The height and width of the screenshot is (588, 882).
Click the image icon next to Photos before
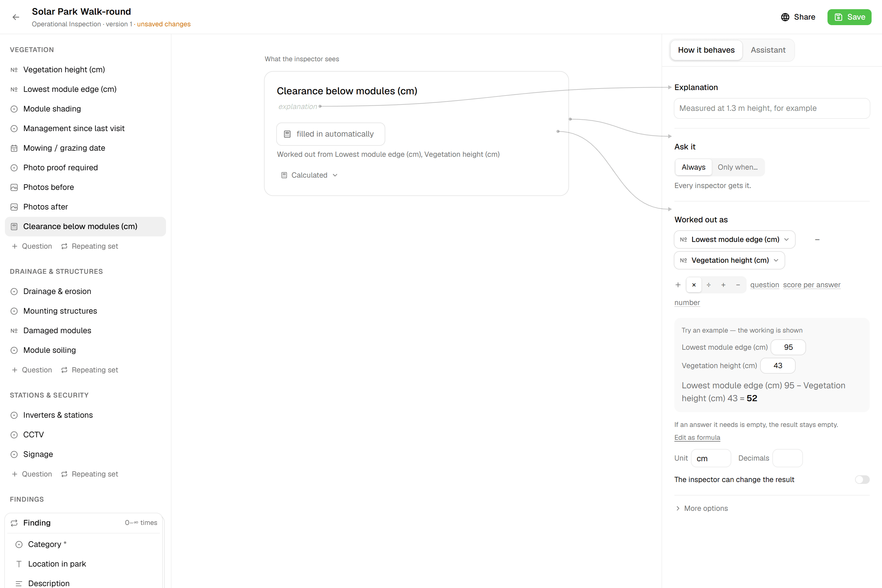14,187
